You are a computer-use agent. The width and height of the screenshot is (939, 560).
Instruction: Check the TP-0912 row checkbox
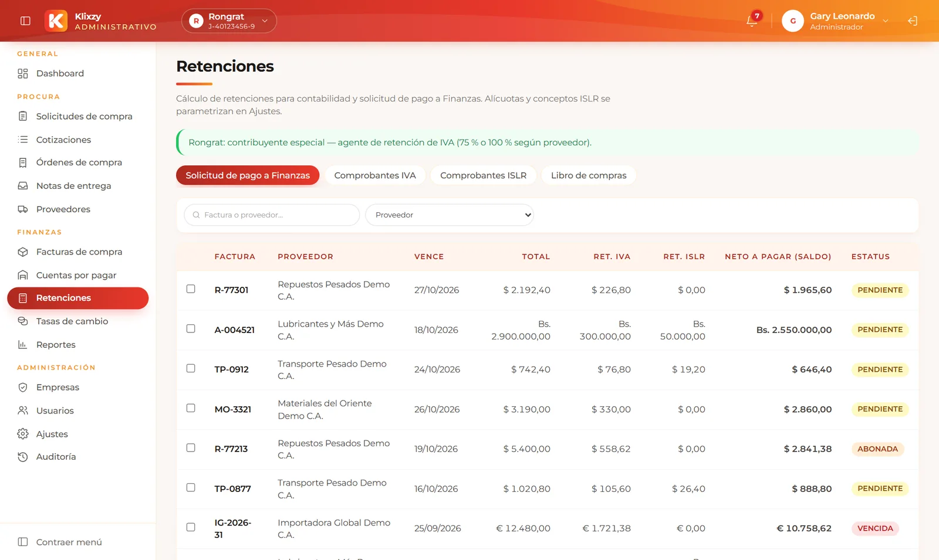(191, 368)
